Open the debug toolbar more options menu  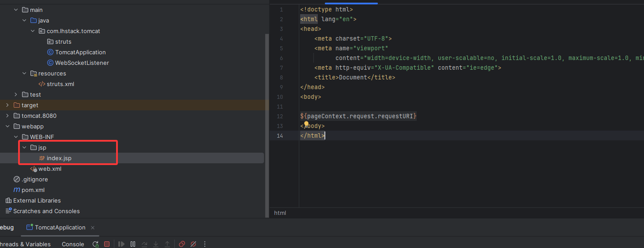click(x=205, y=244)
